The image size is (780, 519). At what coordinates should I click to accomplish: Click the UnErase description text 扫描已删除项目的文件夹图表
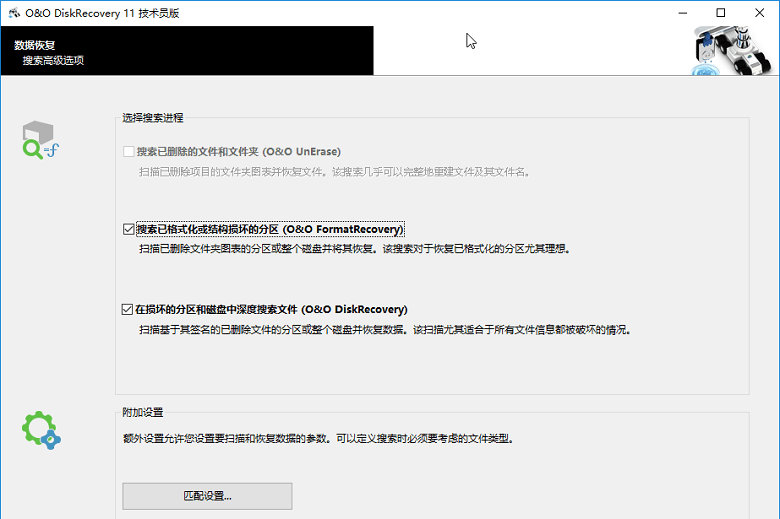[334, 172]
